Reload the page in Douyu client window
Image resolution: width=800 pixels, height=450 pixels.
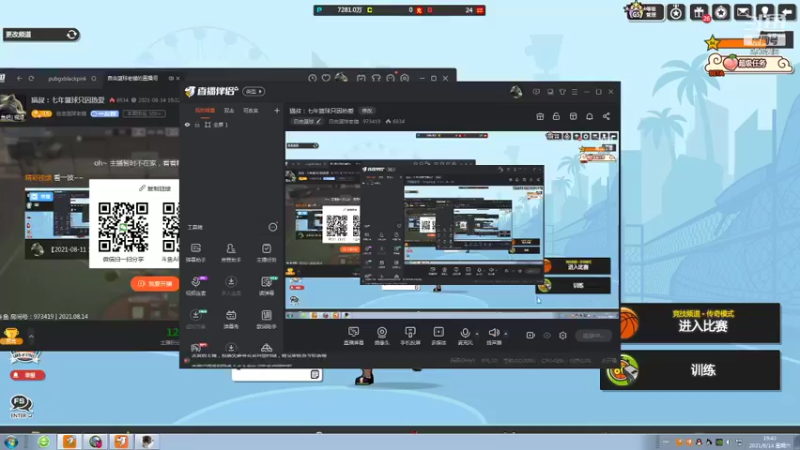click(31, 79)
